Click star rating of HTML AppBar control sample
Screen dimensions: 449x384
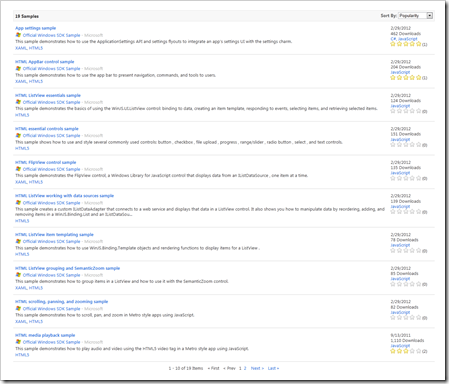point(406,77)
